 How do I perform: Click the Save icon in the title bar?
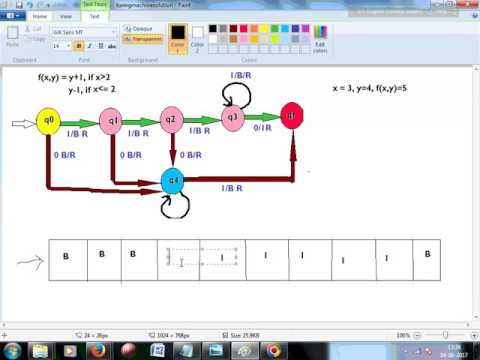tap(19, 5)
